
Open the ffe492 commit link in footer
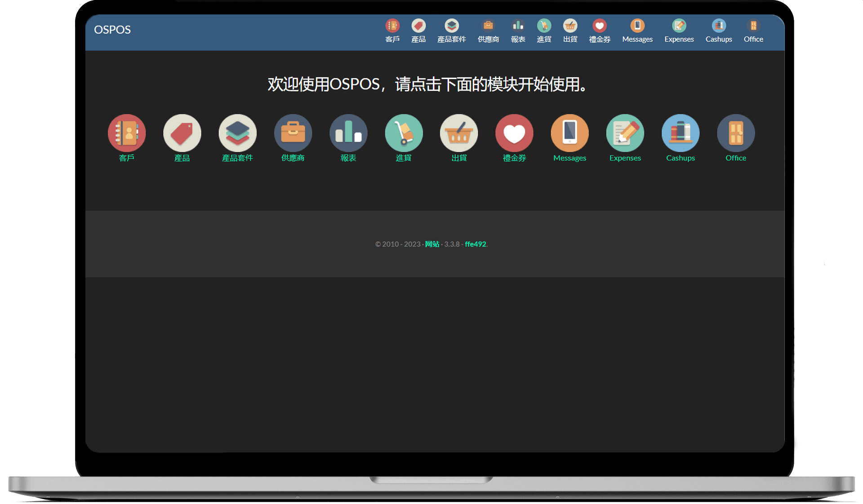(x=475, y=244)
